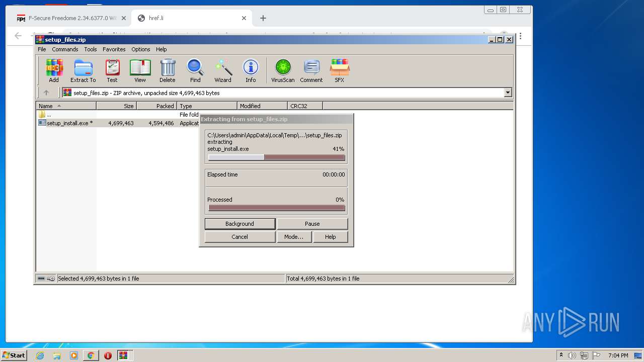Sort by Name column header

click(66, 106)
